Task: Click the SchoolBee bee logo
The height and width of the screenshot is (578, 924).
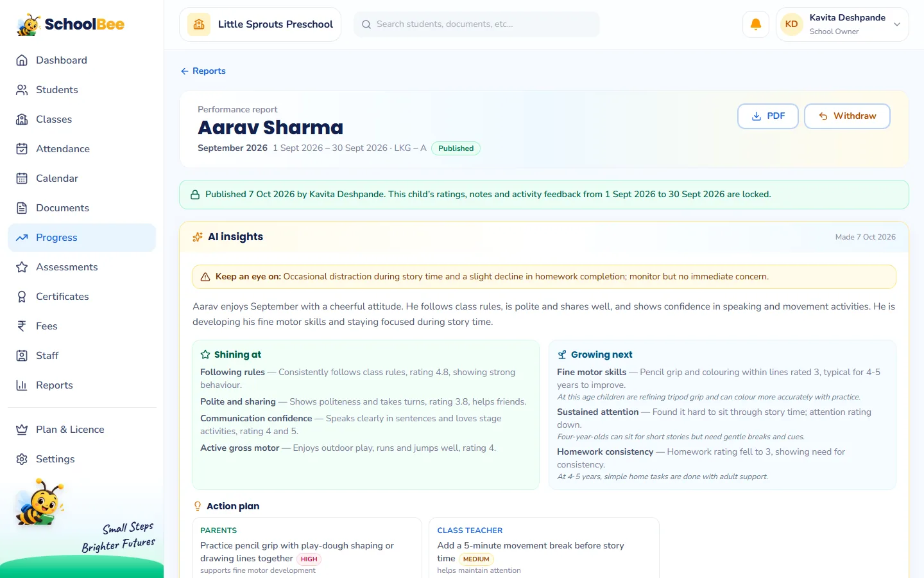Action: 29,24
